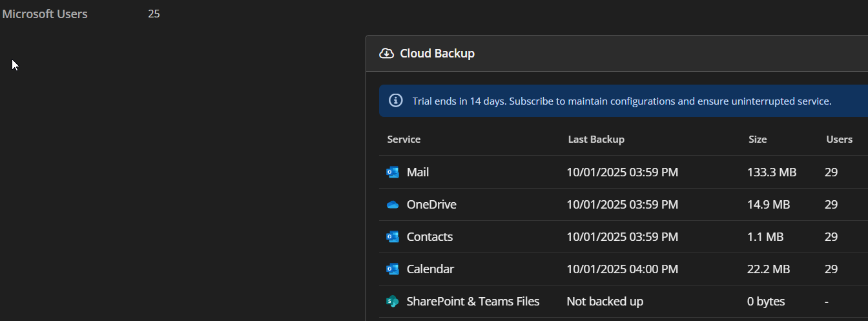Click the trial ends subscription banner

pos(621,101)
